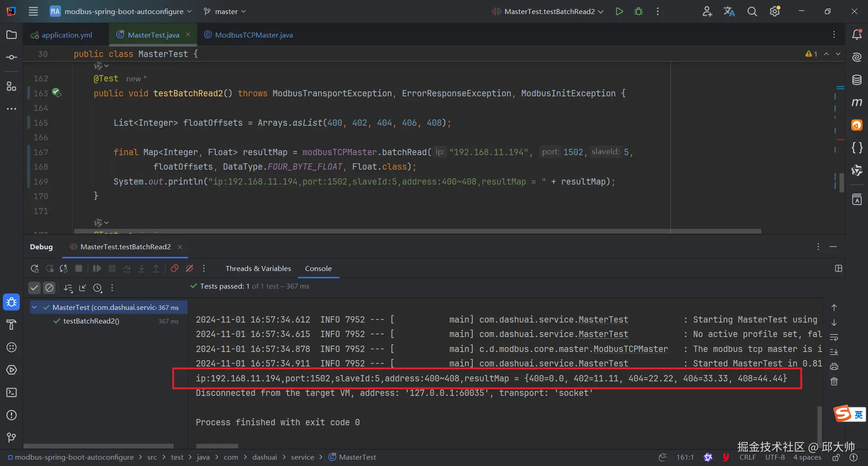Rerun the test in debug mode
Screen dimensions: 868x466
[34, 269]
